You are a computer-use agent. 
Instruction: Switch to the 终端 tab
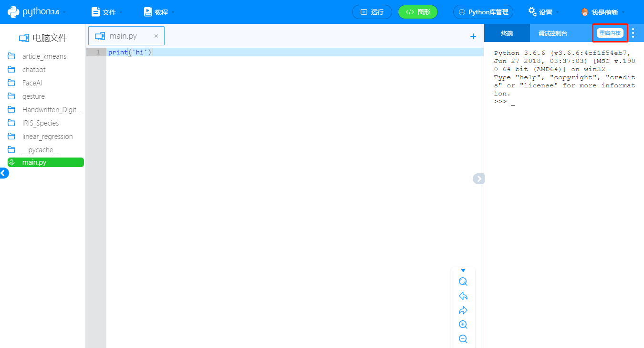507,33
